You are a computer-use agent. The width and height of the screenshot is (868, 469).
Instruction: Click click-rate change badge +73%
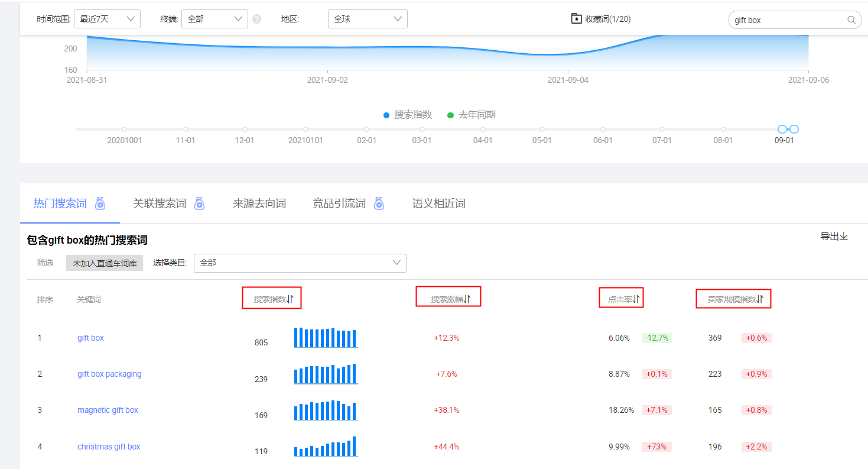click(x=656, y=447)
